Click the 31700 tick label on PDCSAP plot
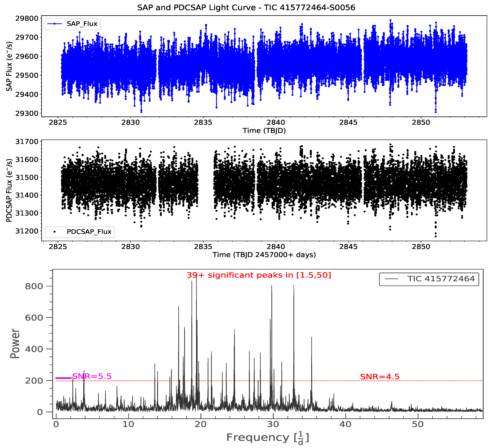 [27, 142]
